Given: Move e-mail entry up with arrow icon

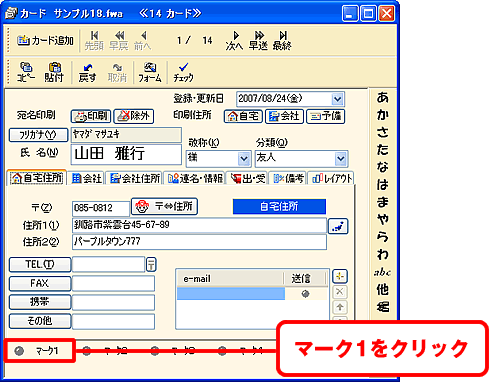Looking at the screenshot, I should pos(340,307).
